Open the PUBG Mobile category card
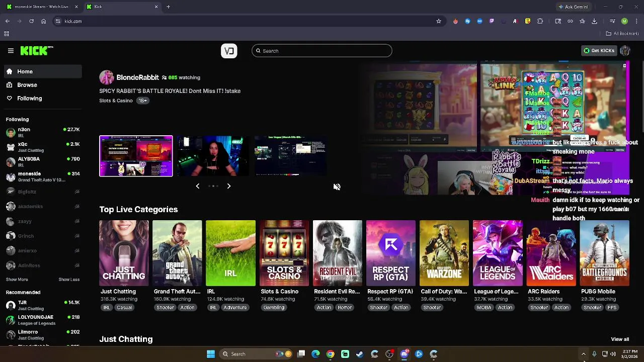Viewport: 644px width, 362px height. [604, 253]
